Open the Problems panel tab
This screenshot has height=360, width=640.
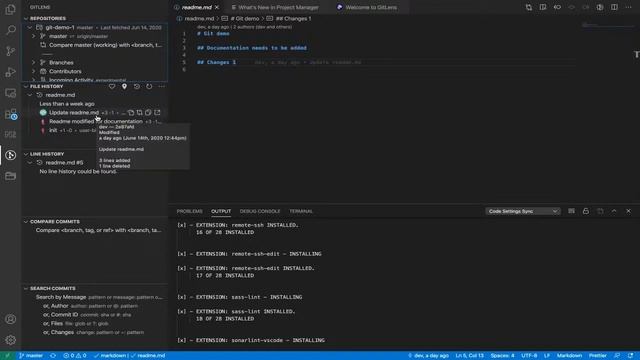[190, 211]
